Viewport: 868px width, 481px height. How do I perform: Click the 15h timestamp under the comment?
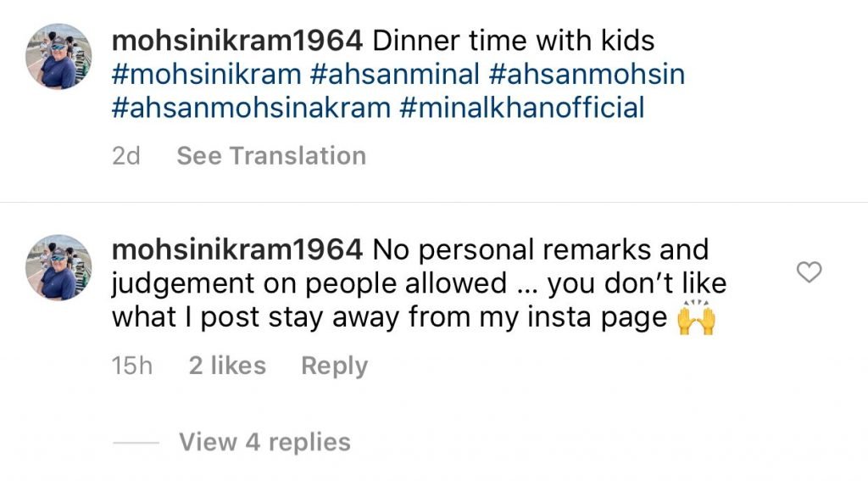pyautogui.click(x=132, y=366)
